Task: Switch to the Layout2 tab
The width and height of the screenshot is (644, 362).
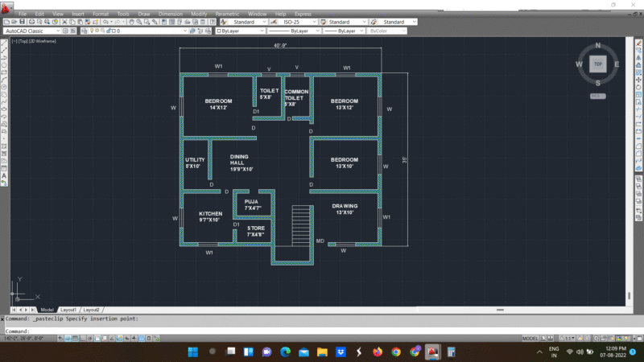Action: [x=91, y=310]
